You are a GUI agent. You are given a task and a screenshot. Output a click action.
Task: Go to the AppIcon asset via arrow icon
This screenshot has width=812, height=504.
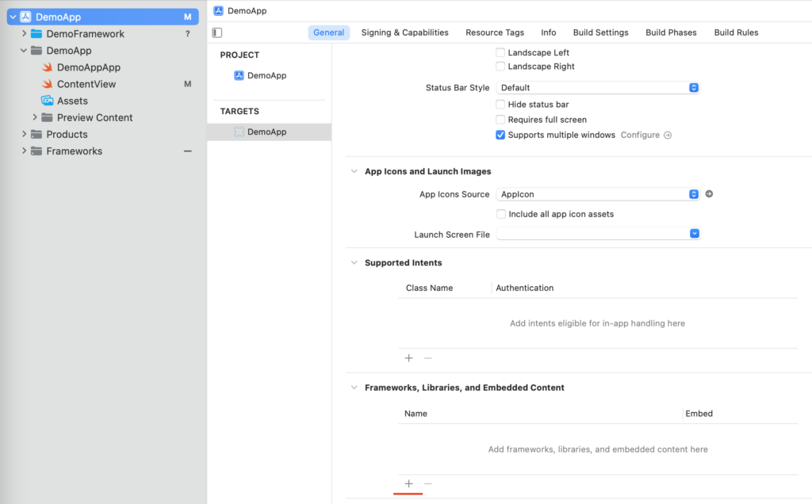[709, 194]
